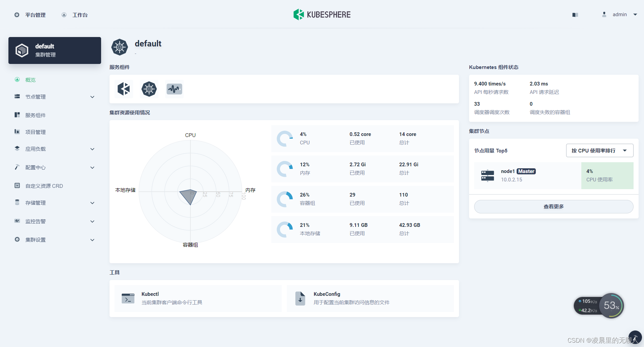Open the document icon beside admin

pos(575,15)
